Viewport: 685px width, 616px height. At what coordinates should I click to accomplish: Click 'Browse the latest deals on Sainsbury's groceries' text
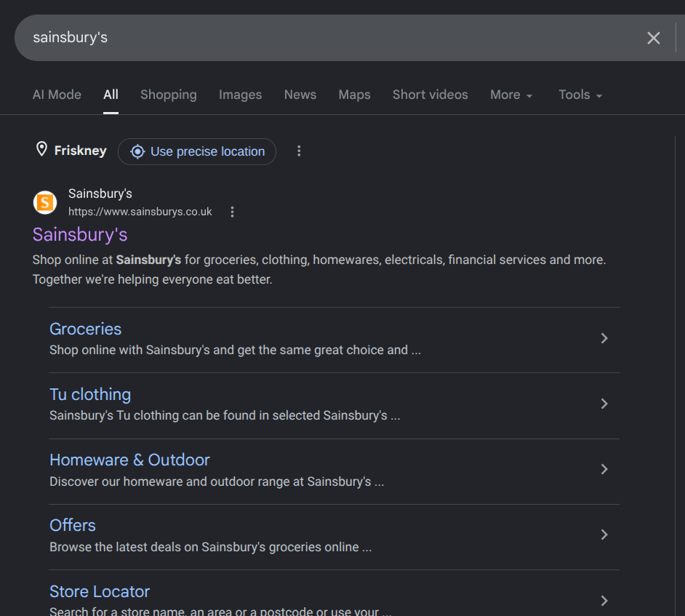(x=211, y=547)
